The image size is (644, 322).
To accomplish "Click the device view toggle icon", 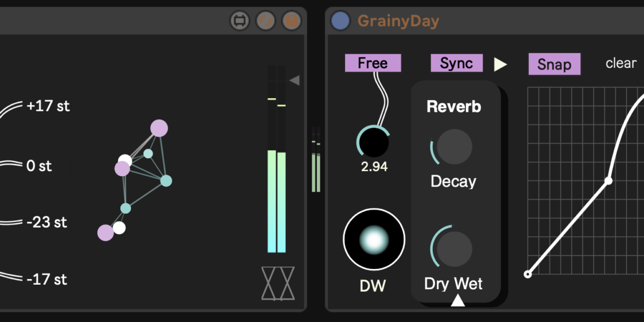I will 240,21.
